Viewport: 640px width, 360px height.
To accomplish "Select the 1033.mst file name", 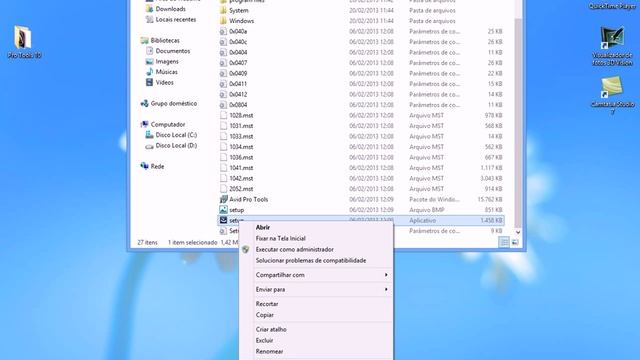I will tap(241, 136).
